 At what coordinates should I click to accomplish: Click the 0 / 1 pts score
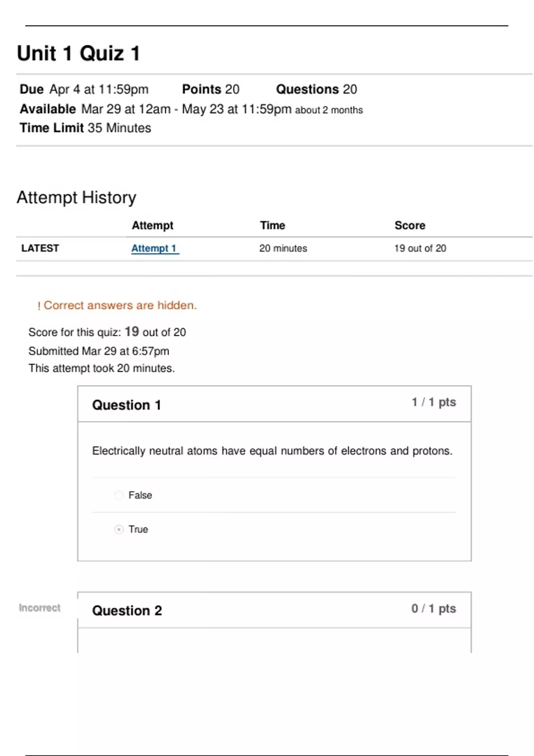pyautogui.click(x=433, y=608)
